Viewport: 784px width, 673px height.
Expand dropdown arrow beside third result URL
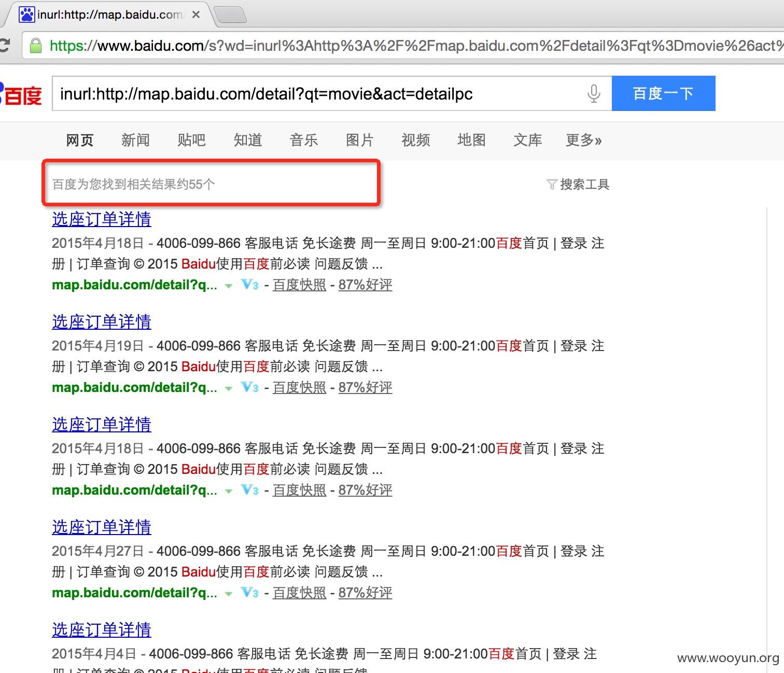coord(229,491)
